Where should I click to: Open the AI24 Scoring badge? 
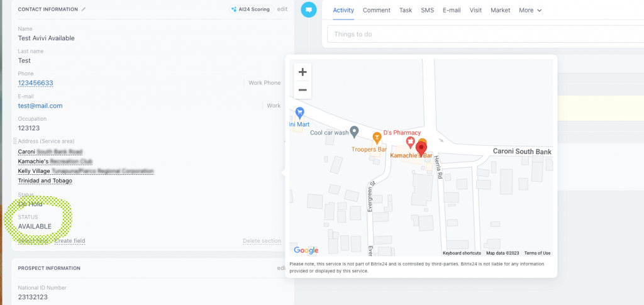[252, 9]
